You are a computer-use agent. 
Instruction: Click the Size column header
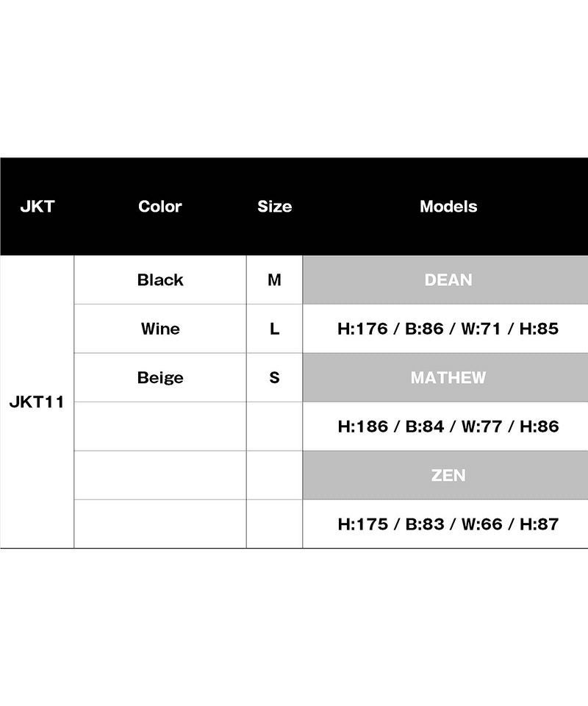(x=274, y=207)
